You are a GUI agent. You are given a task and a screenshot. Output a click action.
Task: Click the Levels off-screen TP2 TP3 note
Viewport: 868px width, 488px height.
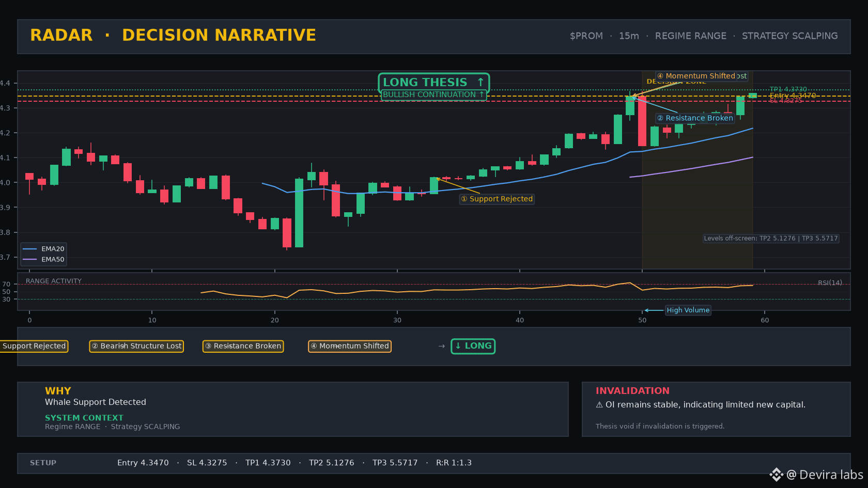(x=770, y=239)
